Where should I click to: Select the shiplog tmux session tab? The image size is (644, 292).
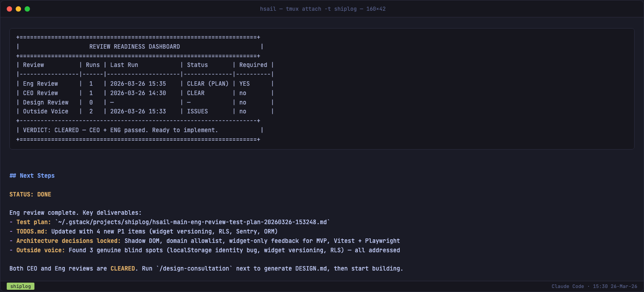click(21, 286)
